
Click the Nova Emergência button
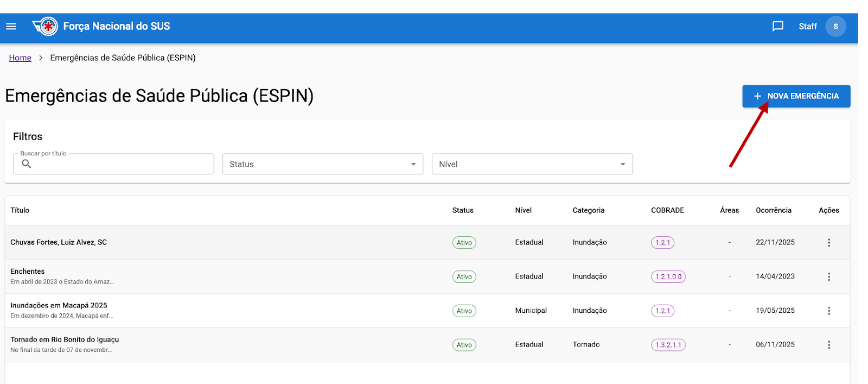(796, 96)
